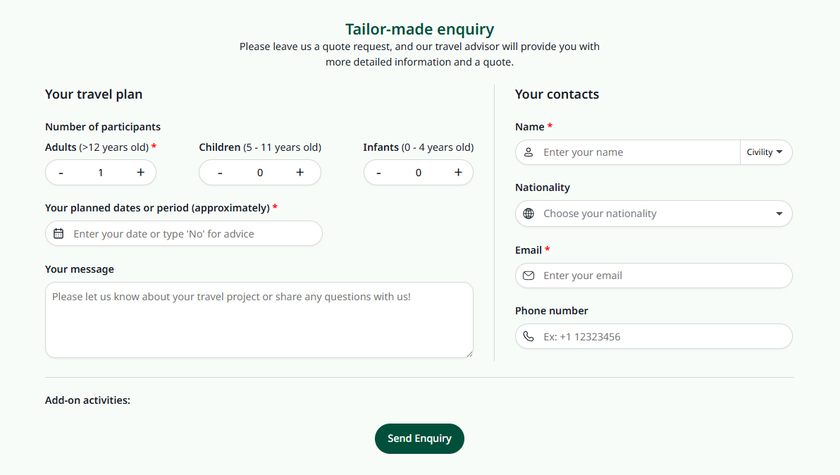Increase the number of Adults

point(140,173)
